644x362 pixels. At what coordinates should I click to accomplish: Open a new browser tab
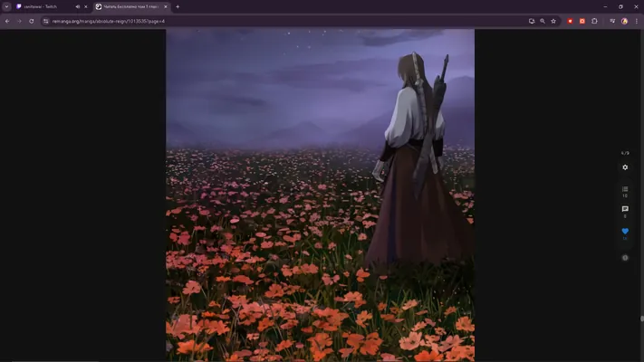tap(178, 6)
